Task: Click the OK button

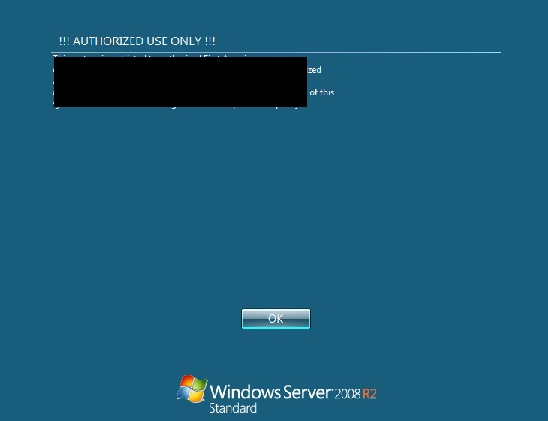Action: (276, 319)
